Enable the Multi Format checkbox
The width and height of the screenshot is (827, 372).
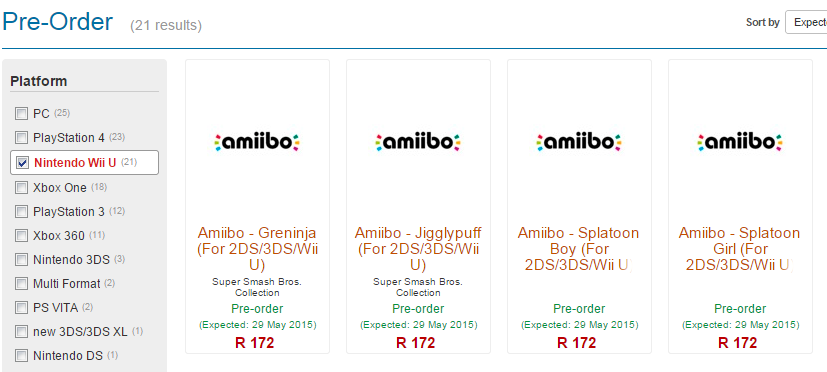point(22,284)
